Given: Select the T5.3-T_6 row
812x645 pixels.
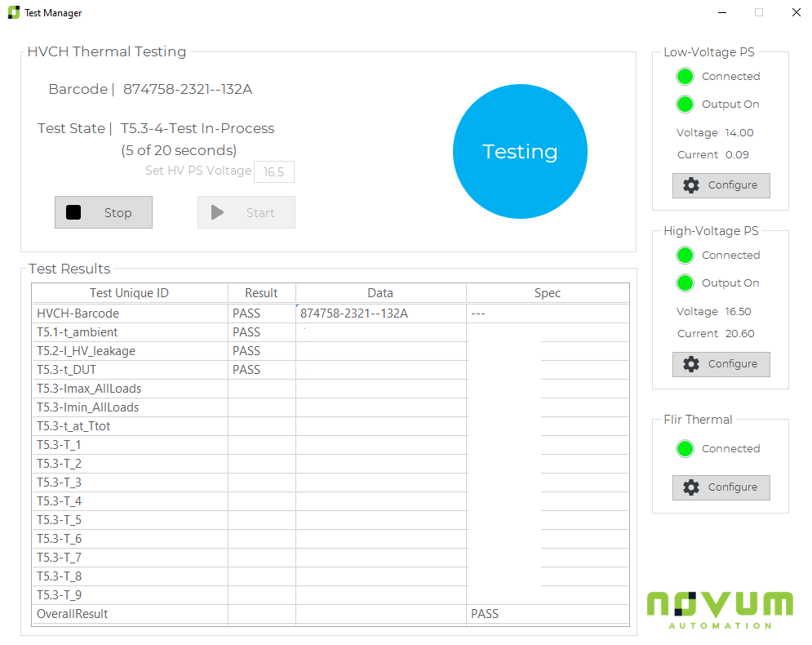Looking at the screenshot, I should tap(331, 539).
